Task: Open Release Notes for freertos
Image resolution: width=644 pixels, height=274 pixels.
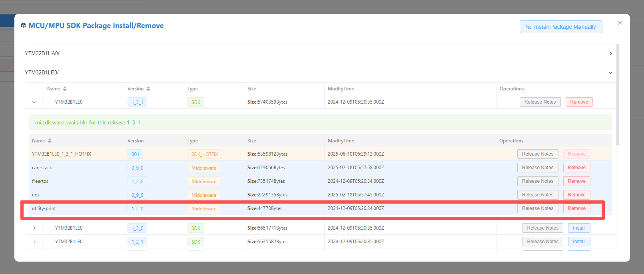Action: [537, 181]
